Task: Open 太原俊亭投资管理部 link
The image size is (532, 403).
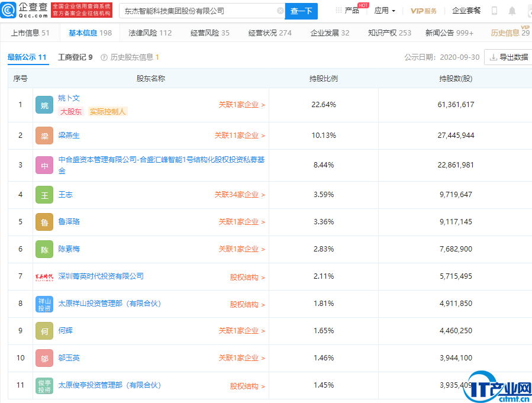Action: (109, 385)
